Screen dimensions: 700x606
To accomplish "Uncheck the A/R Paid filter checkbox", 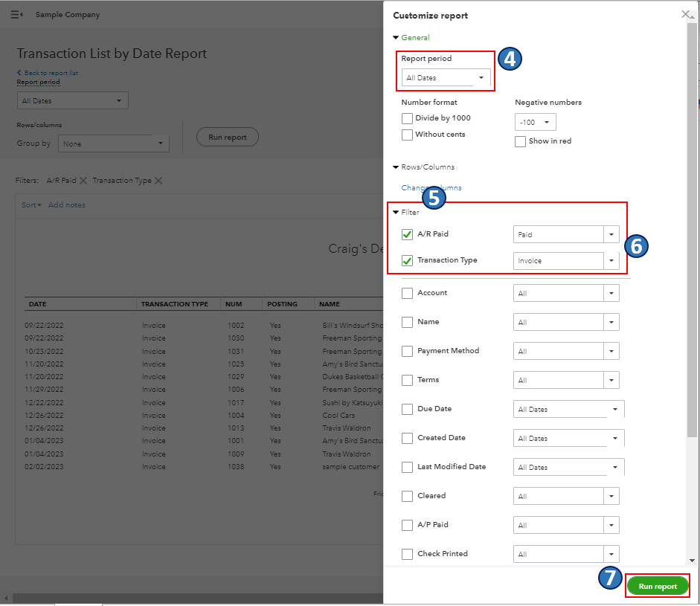I will (407, 235).
